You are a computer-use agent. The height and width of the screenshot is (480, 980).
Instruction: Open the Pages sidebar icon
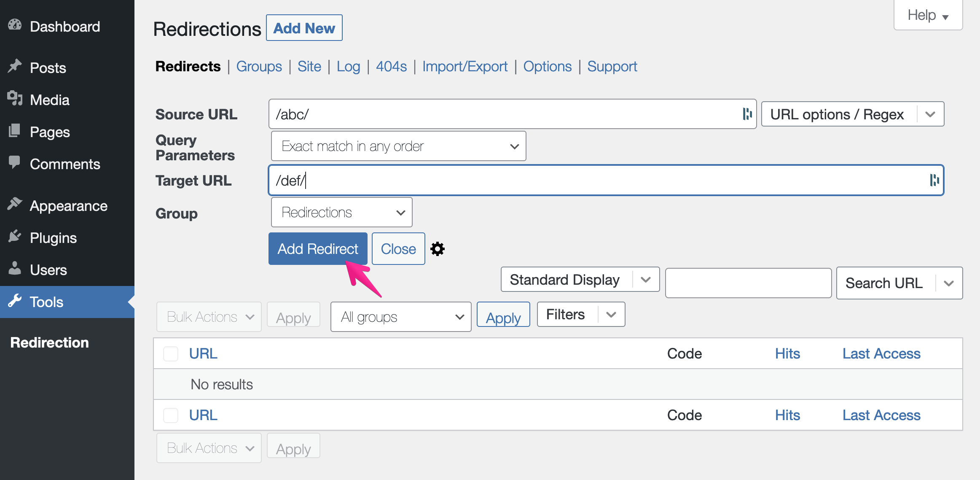click(16, 132)
